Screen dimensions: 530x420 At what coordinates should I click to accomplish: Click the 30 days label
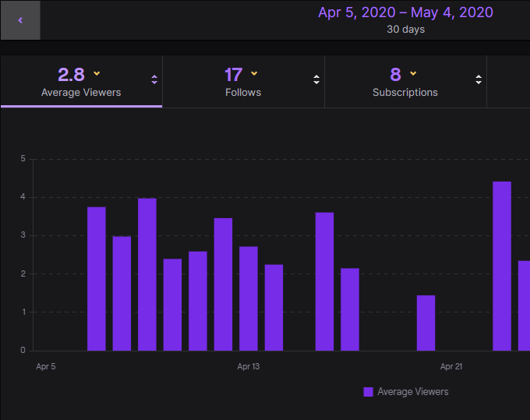click(405, 30)
